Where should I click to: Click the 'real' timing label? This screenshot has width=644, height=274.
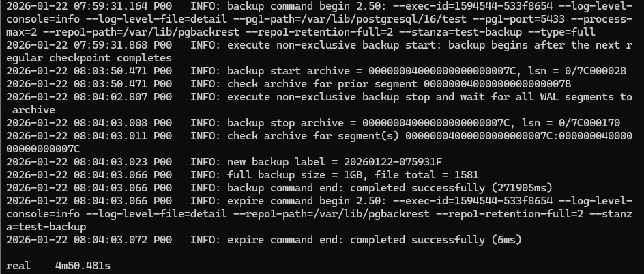coord(18,265)
